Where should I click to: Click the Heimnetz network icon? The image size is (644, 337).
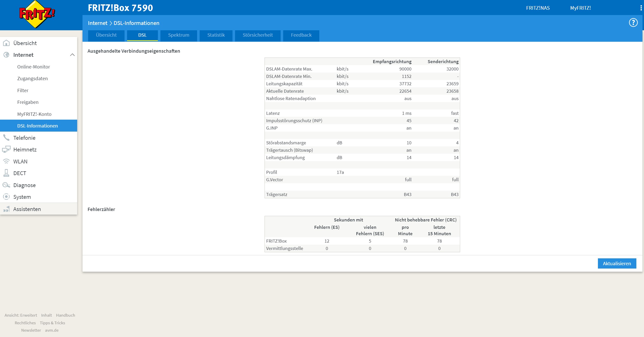(x=6, y=149)
